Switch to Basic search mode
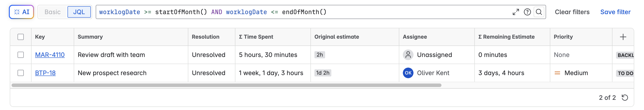Screen dimensions: 644x110 (x=52, y=12)
